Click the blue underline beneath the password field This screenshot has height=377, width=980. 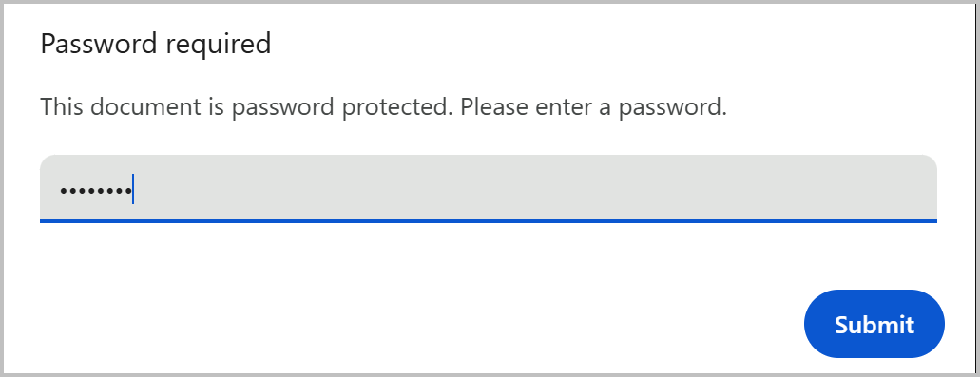coord(489,221)
